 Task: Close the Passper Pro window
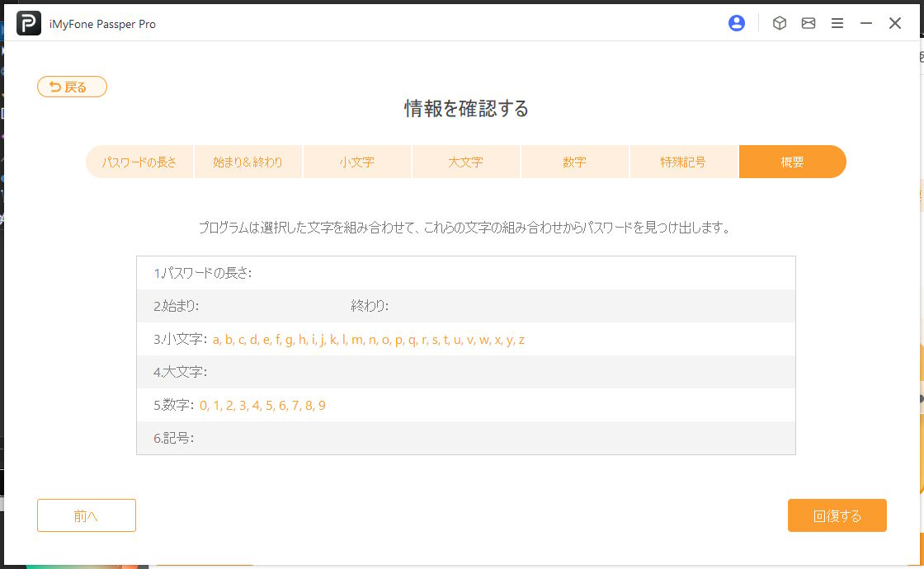tap(895, 24)
